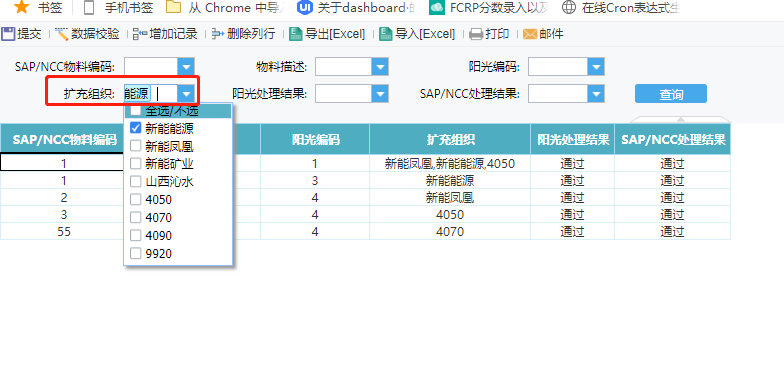Image resolution: width=784 pixels, height=365 pixels.
Task: Click the 删除列行 toolbar label
Action: pyautogui.click(x=251, y=34)
